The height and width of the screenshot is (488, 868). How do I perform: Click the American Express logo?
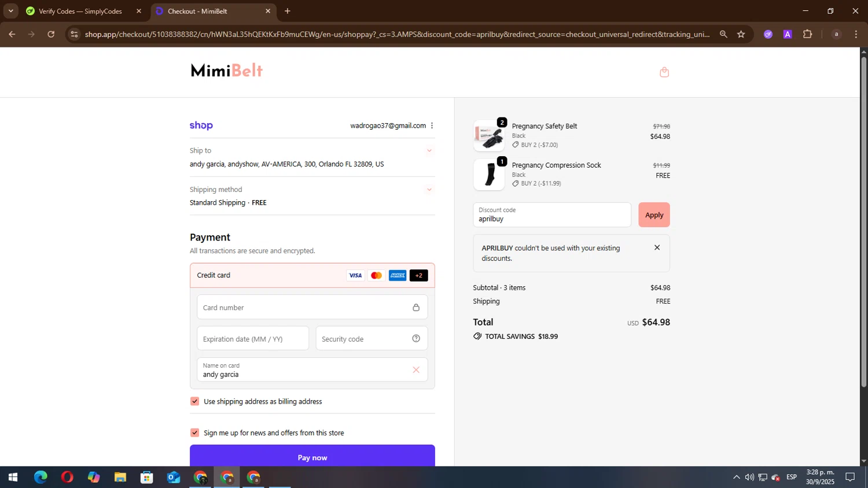(398, 276)
